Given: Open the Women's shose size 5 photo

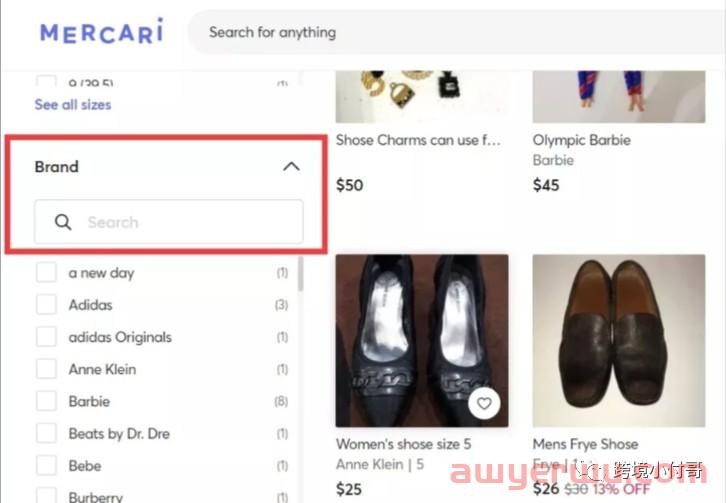Looking at the screenshot, I should tap(422, 340).
